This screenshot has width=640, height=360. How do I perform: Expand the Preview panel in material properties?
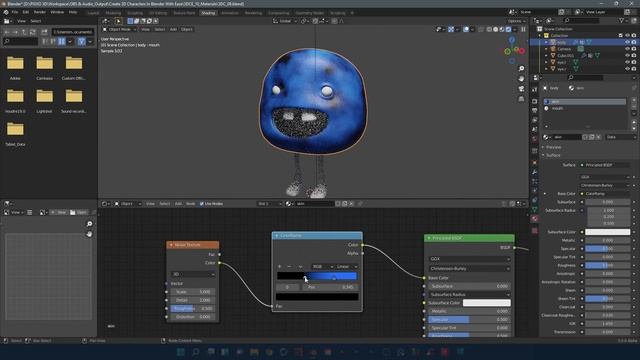553,147
